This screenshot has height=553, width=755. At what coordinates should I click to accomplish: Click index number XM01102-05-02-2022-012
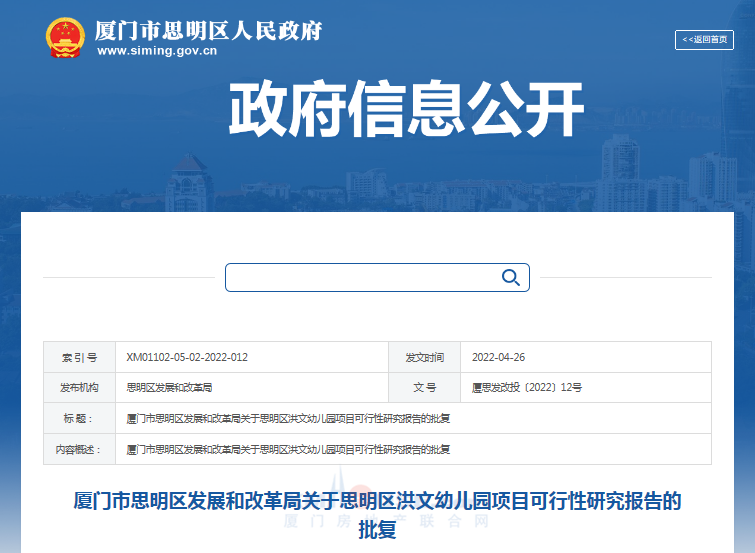click(x=187, y=357)
